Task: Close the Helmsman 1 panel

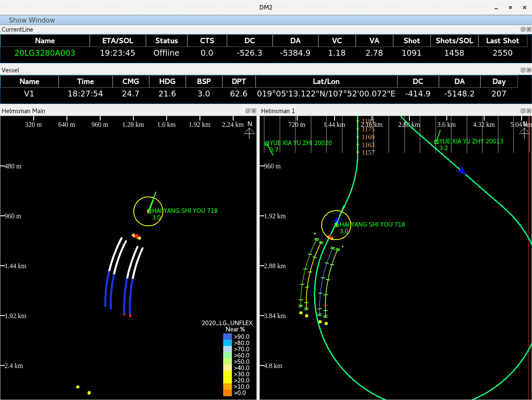Action: 529,111
